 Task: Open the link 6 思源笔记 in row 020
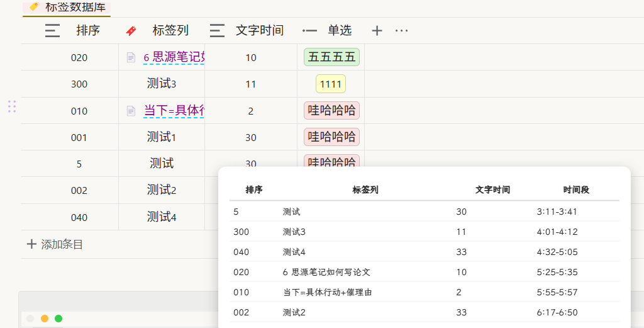174,57
